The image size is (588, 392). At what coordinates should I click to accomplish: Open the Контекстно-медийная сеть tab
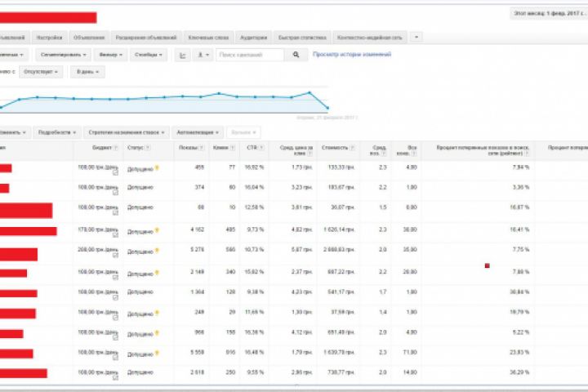pyautogui.click(x=369, y=38)
